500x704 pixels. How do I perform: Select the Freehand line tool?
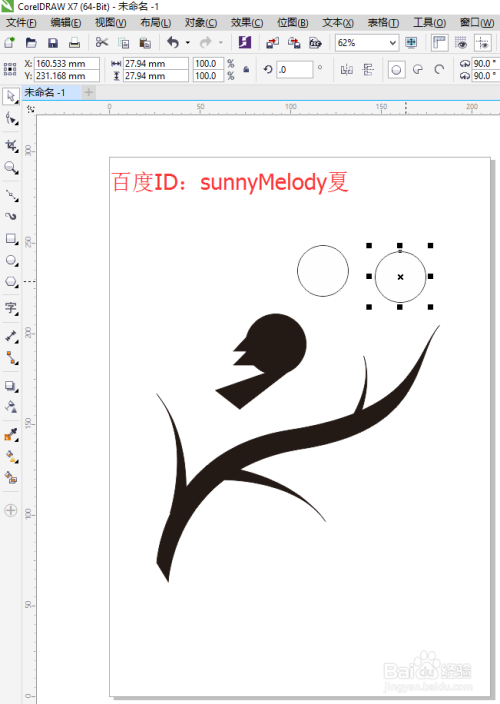click(x=11, y=195)
